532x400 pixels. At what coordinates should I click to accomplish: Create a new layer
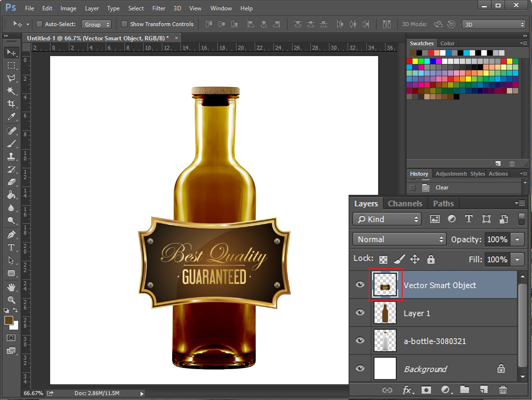[484, 390]
